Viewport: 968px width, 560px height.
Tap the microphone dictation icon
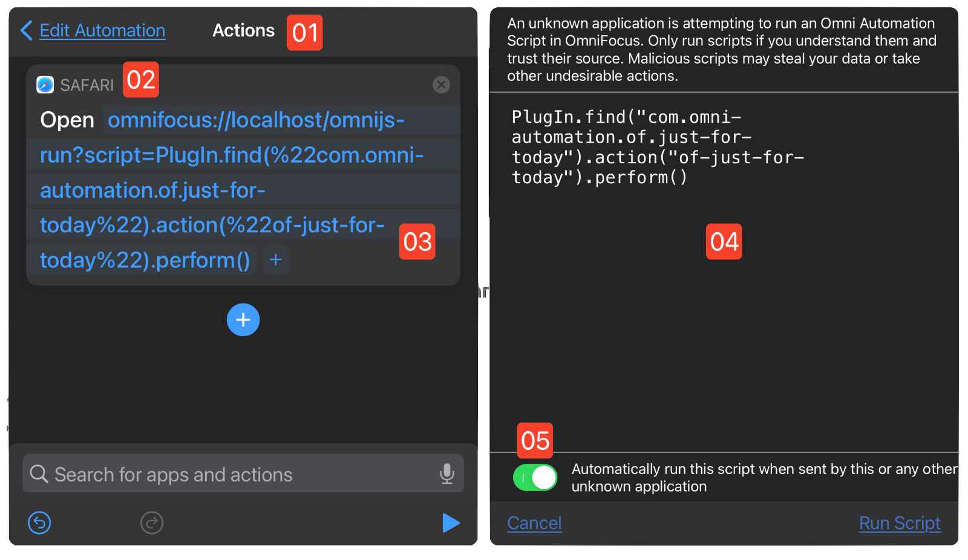[x=447, y=474]
